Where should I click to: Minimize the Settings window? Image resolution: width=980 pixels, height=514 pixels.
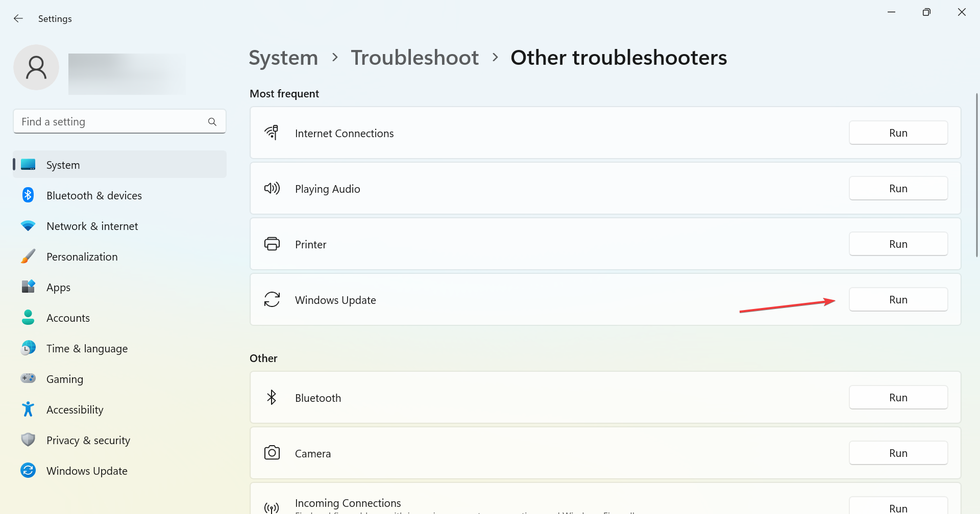point(891,12)
